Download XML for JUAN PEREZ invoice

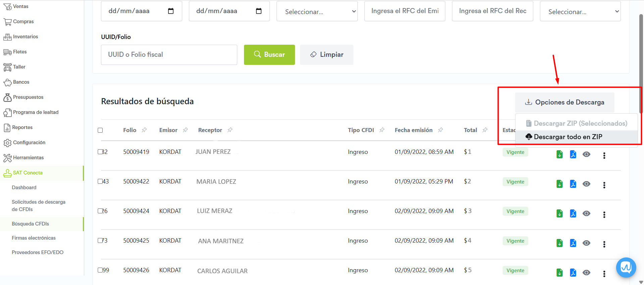[x=559, y=155]
